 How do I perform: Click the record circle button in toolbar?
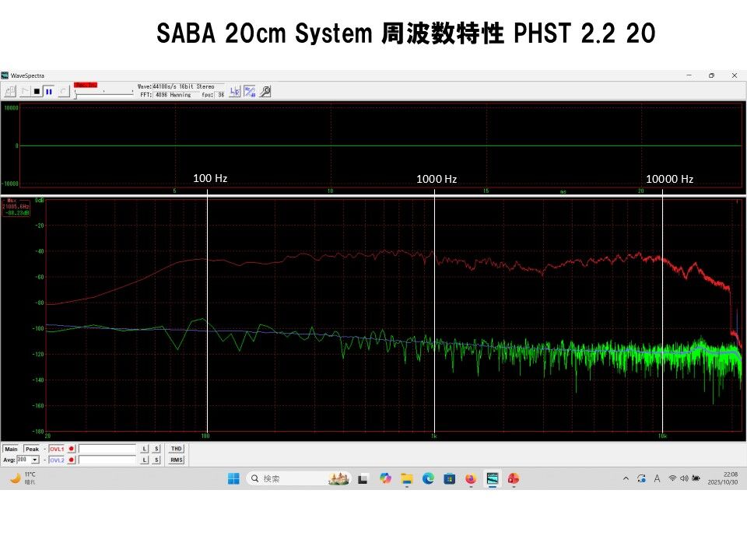pyautogui.click(x=64, y=92)
